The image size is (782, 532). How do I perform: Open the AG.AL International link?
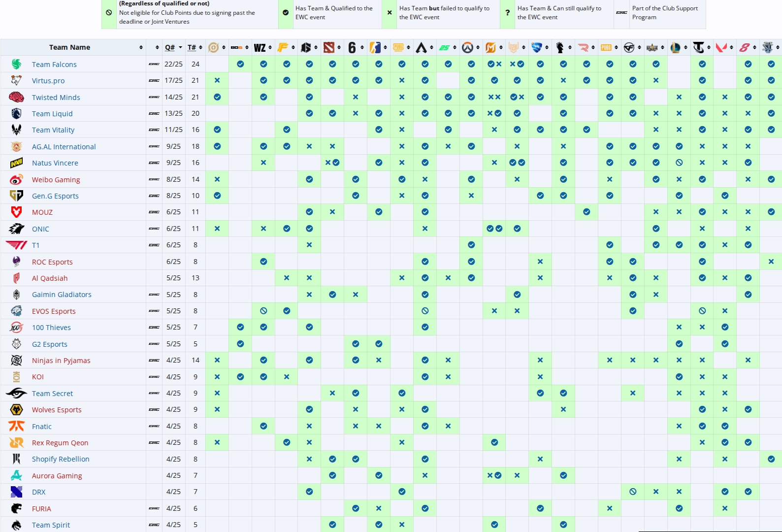click(x=64, y=147)
